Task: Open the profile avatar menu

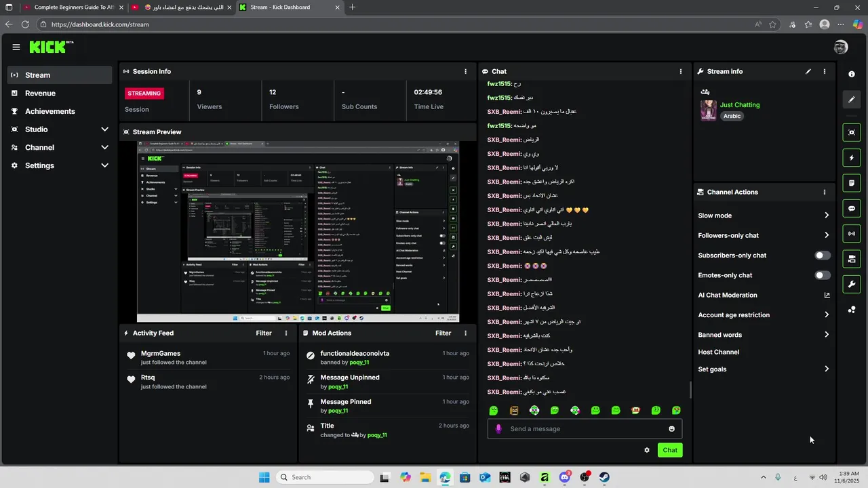Action: pyautogui.click(x=841, y=47)
